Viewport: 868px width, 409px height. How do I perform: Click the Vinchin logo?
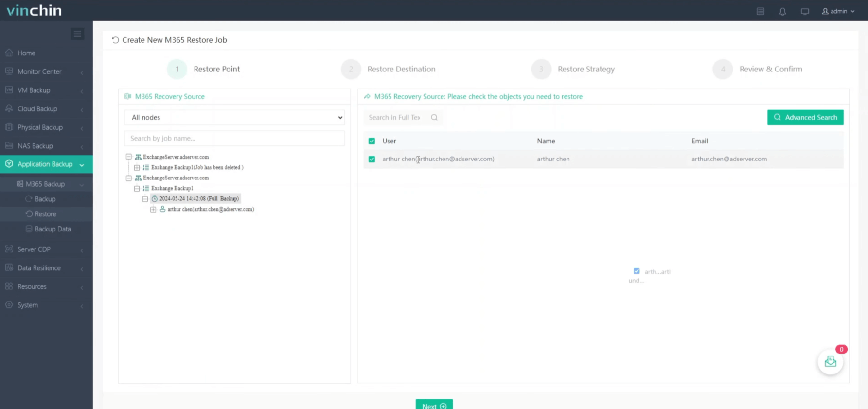click(34, 10)
